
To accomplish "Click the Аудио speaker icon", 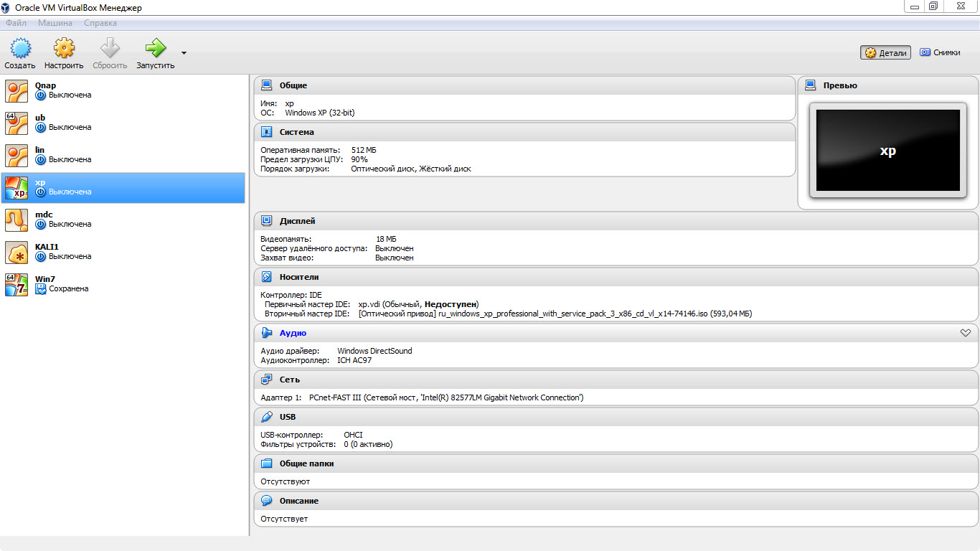I will [x=267, y=333].
